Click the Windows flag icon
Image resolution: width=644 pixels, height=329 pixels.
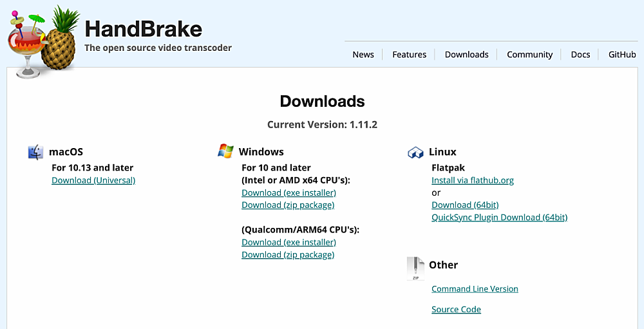(225, 151)
